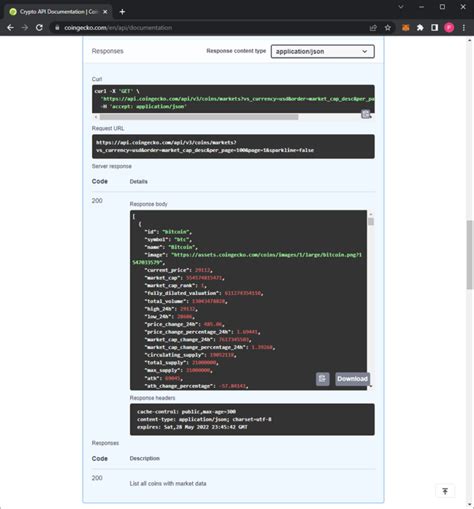Click the 'Response headers' label
474x509 pixels.
(x=152, y=398)
